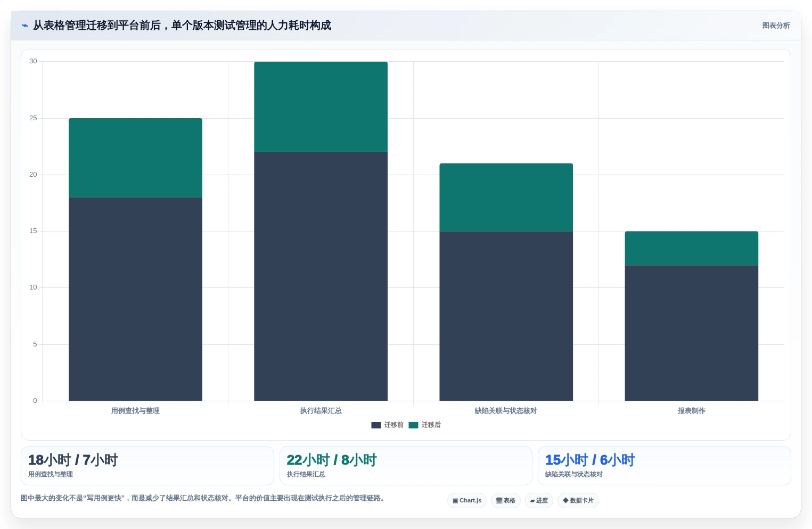
Task: Click the y-axis value 10
Action: tap(33, 287)
